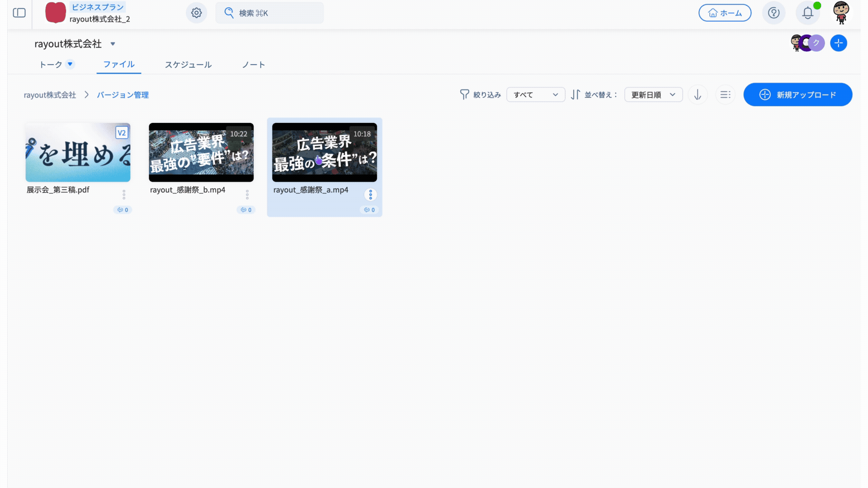The height and width of the screenshot is (488, 868).
Task: Open three-dot menu for rayout_感謝祭_b.mp4
Action: click(x=247, y=194)
